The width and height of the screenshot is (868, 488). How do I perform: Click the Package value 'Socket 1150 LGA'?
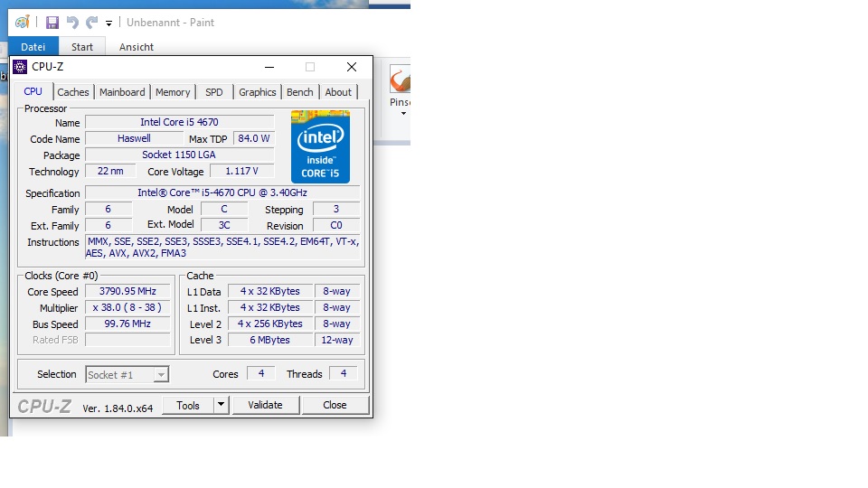(179, 155)
